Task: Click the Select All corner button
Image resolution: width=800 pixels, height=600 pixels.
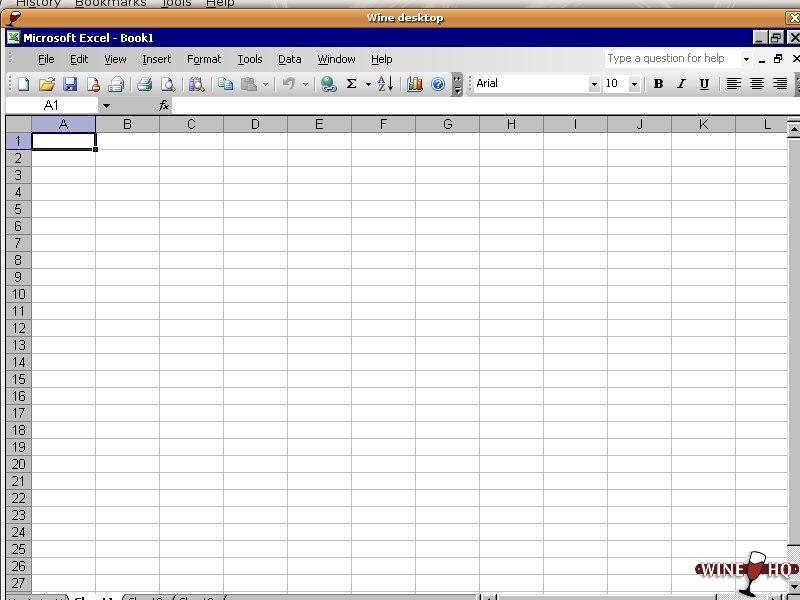Action: point(18,124)
